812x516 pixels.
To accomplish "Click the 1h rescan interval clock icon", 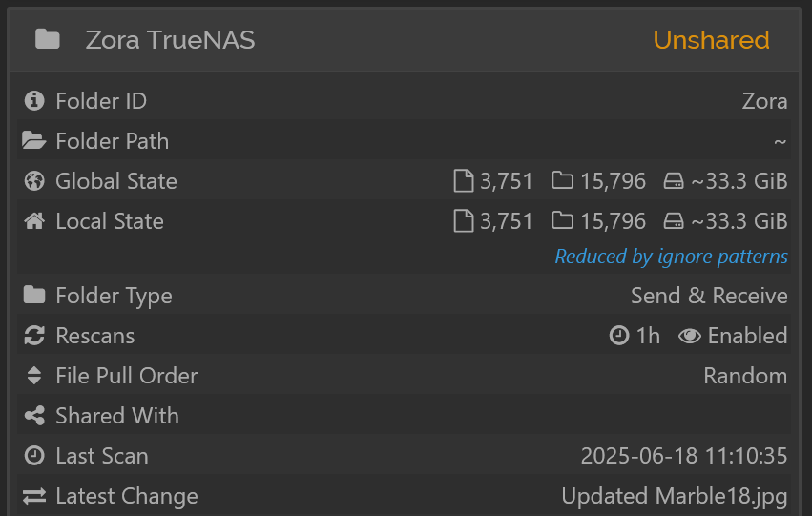I will coord(619,336).
